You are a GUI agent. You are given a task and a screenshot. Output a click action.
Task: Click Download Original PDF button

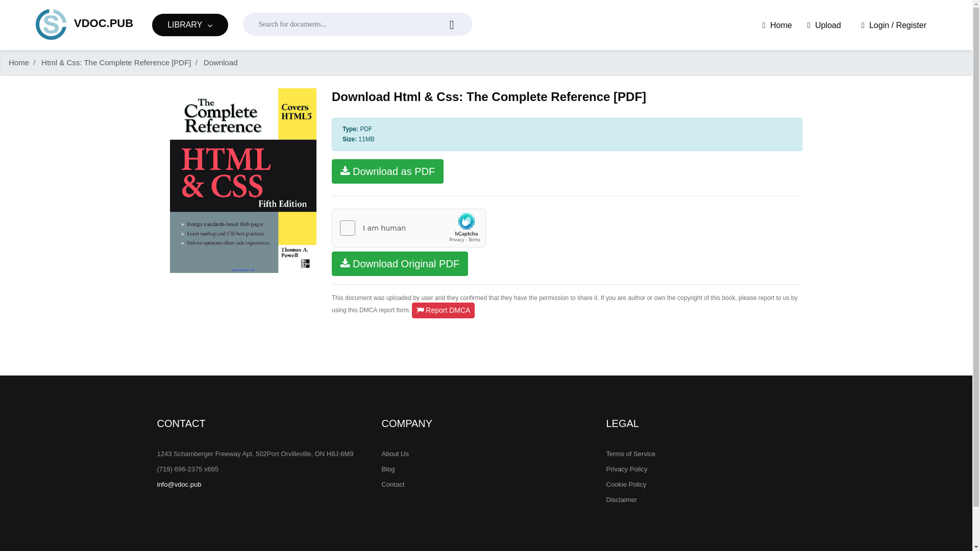(400, 264)
